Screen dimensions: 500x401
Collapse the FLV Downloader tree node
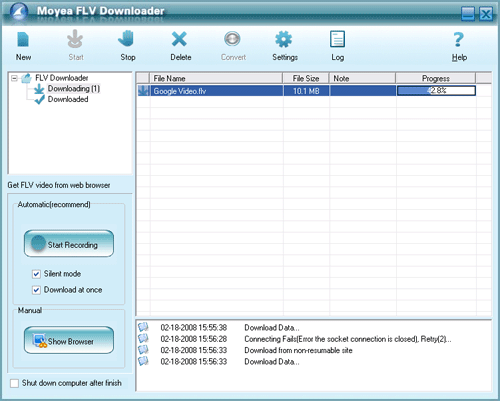coord(14,78)
